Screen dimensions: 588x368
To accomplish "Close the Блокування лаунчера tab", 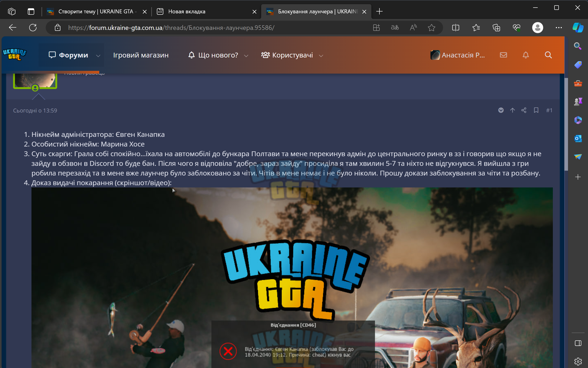I will (364, 11).
